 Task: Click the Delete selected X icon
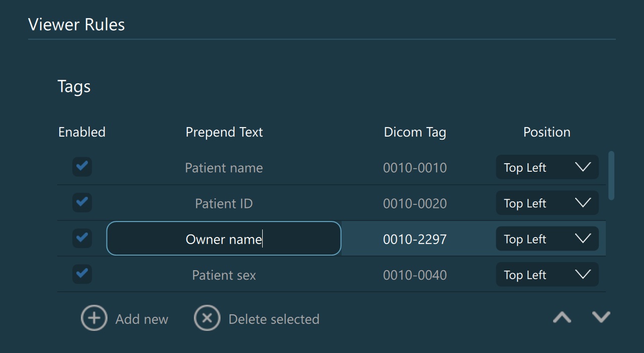coord(207,318)
